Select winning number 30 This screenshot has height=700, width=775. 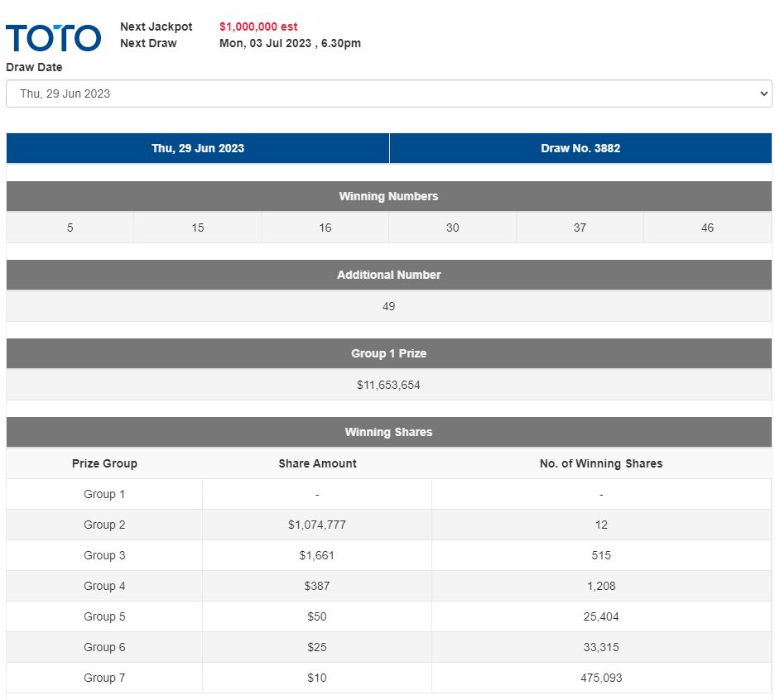coord(452,228)
